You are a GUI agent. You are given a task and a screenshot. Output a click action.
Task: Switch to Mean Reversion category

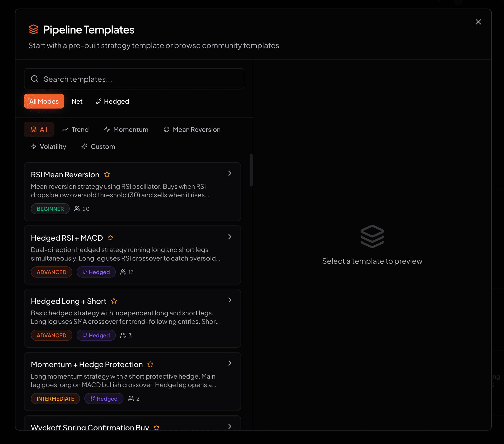tap(192, 129)
